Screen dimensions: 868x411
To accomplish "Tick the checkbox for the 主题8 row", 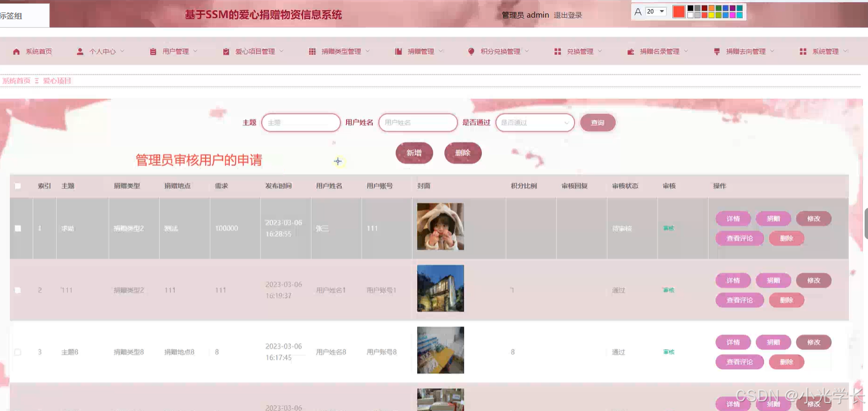I will click(x=18, y=352).
